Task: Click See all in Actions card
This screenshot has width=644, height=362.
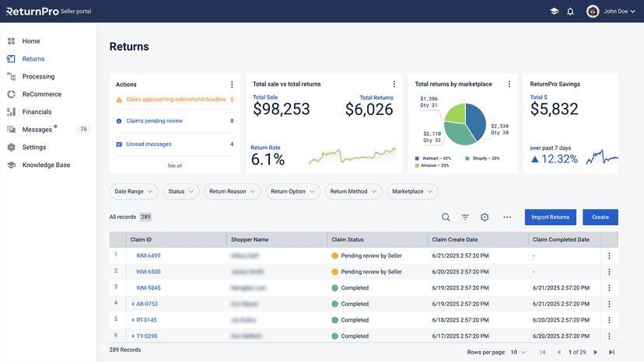Action: [174, 165]
